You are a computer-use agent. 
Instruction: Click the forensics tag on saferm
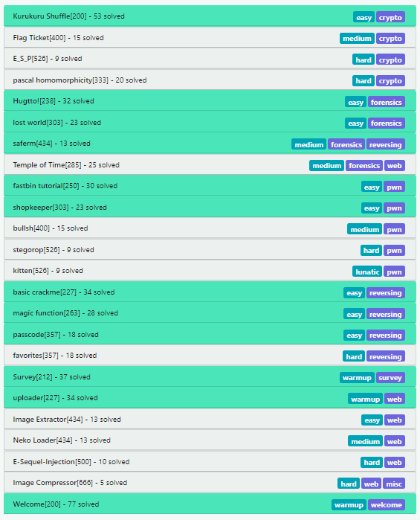346,144
